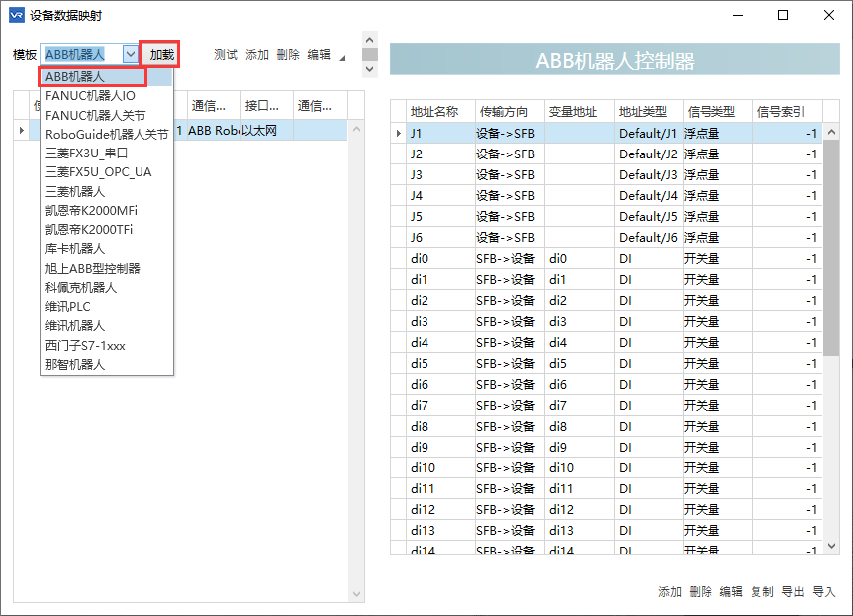
Task: Pick 库卡机器人 template
Action: point(107,248)
